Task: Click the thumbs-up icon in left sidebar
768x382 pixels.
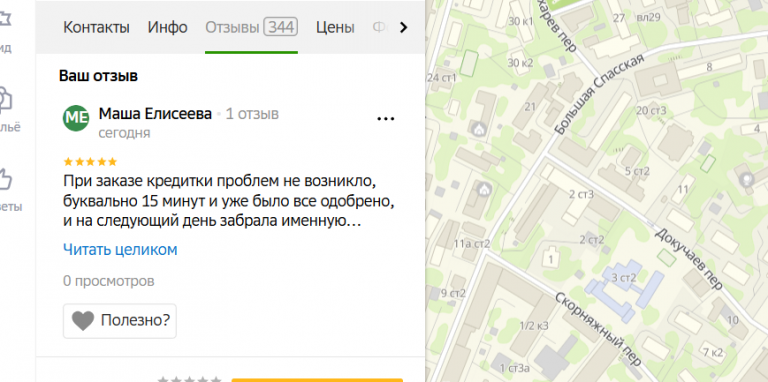Action: [x=5, y=180]
